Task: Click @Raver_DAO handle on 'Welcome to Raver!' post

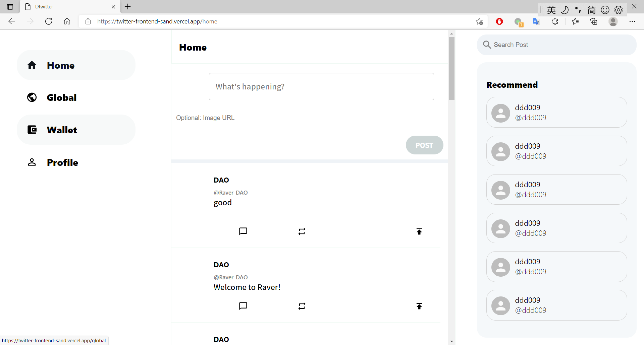Action: pos(231,277)
